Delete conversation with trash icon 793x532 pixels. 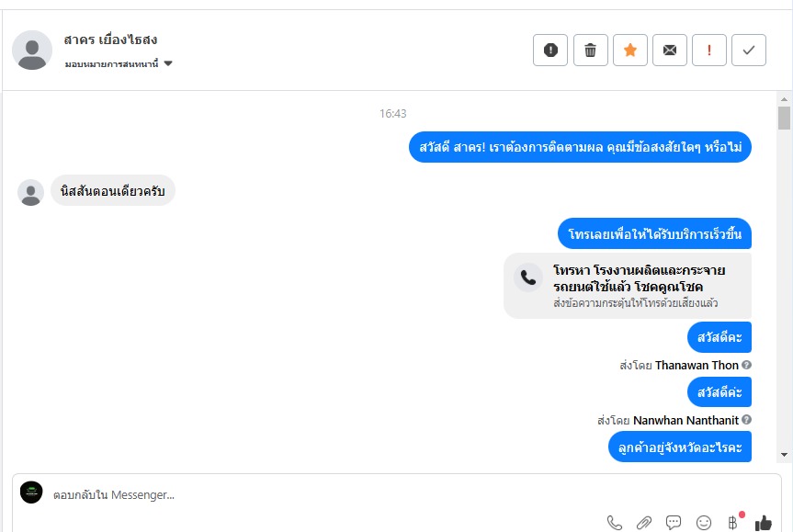(x=590, y=50)
